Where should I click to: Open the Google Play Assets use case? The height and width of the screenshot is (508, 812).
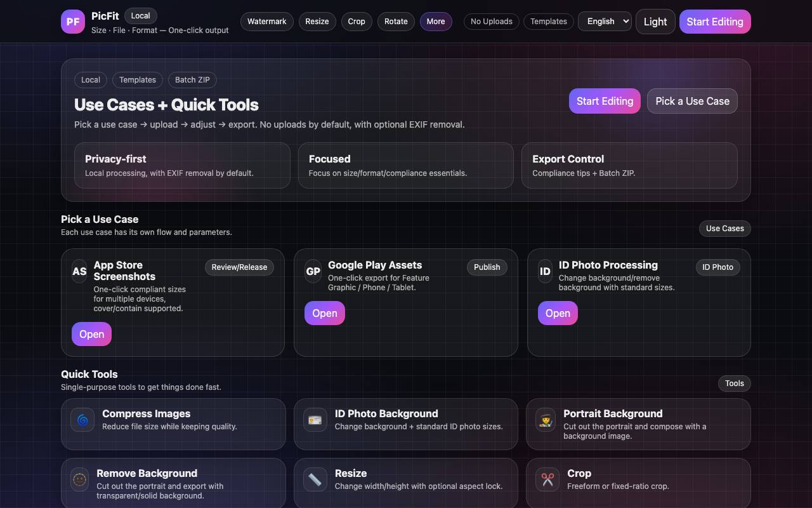pyautogui.click(x=325, y=313)
